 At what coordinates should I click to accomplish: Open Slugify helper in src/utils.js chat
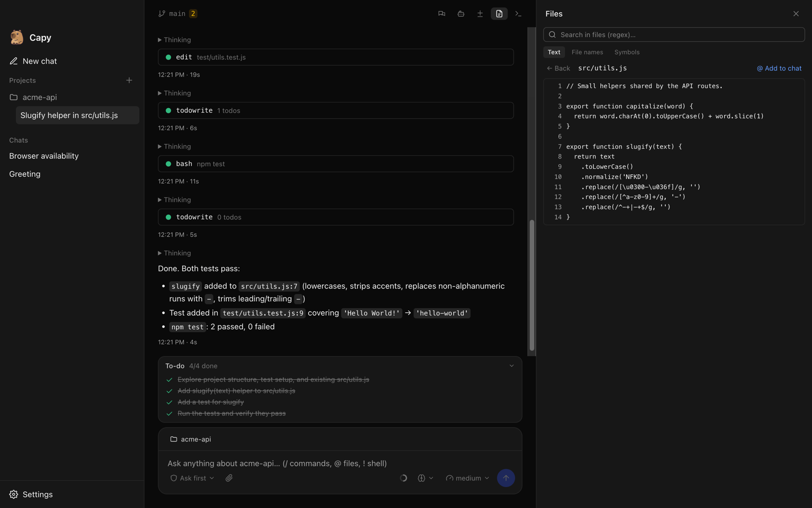(x=78, y=115)
